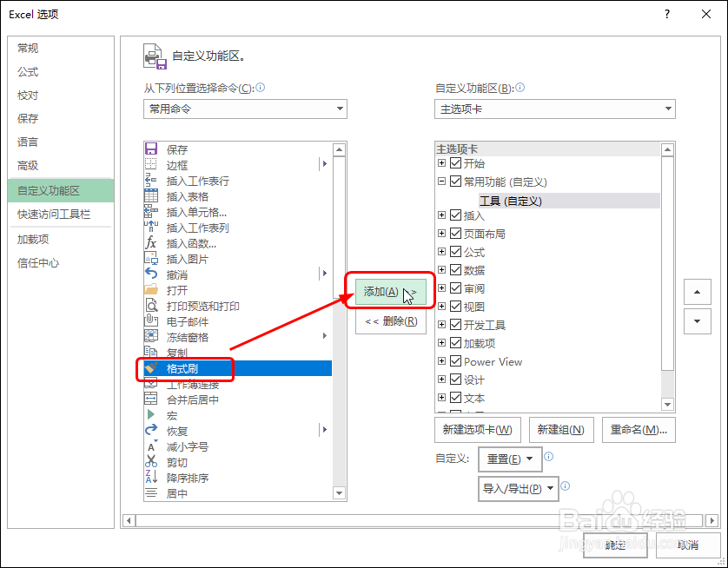Screen dimensions: 728x568
Task: Click the Open folder icon
Action: [x=151, y=289]
